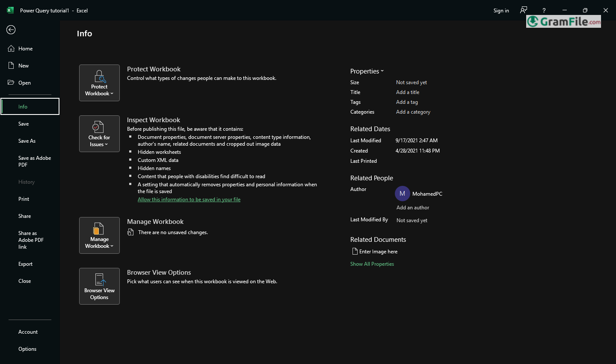Select the Info tab
The width and height of the screenshot is (616, 364).
(x=30, y=106)
